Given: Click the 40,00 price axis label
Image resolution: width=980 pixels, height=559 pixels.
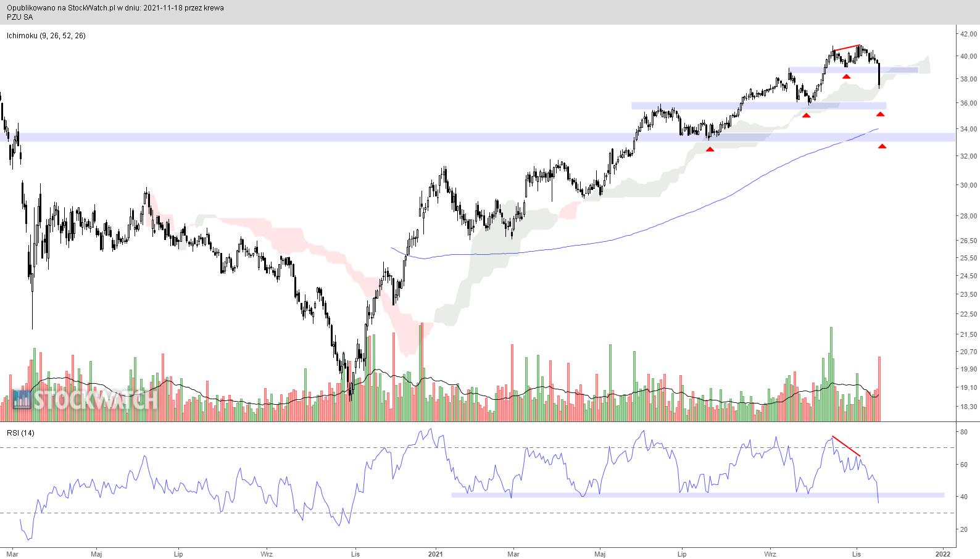Looking at the screenshot, I should [968, 56].
